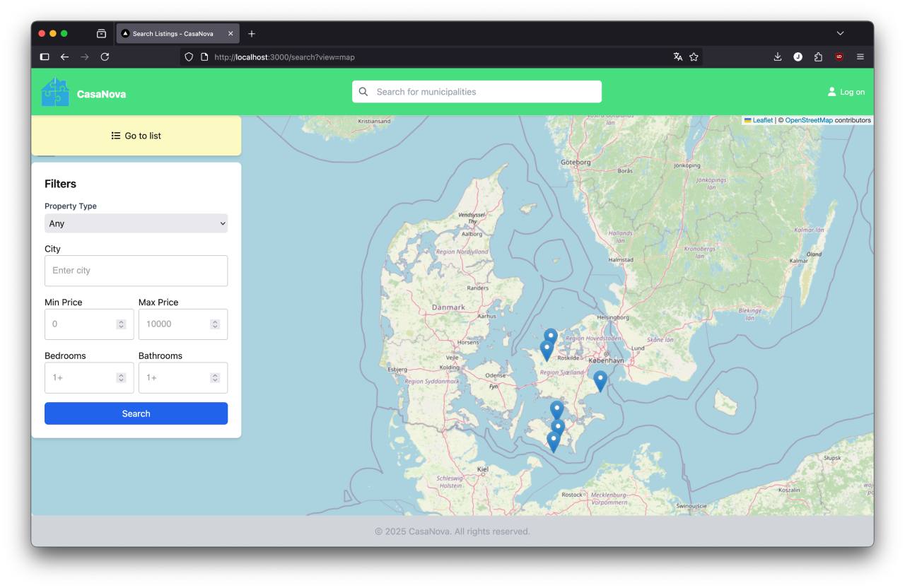Open the Property Type dropdown
The height and width of the screenshot is (588, 905).
tap(136, 223)
